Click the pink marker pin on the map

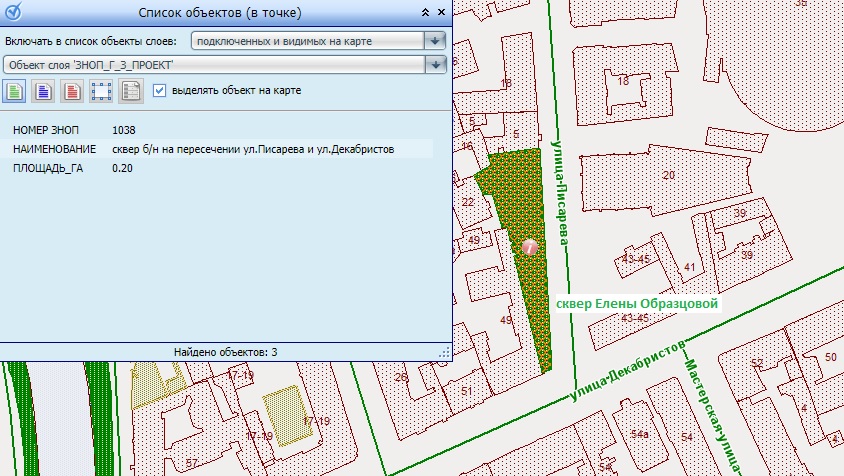(530, 246)
